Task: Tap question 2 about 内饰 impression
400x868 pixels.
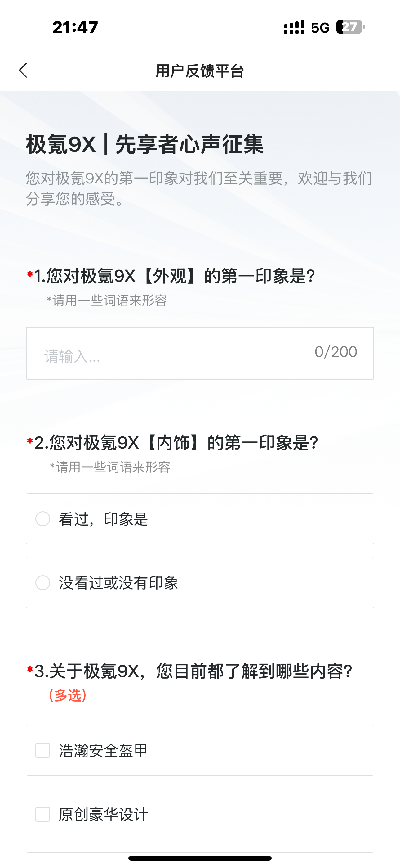Action: click(176, 442)
